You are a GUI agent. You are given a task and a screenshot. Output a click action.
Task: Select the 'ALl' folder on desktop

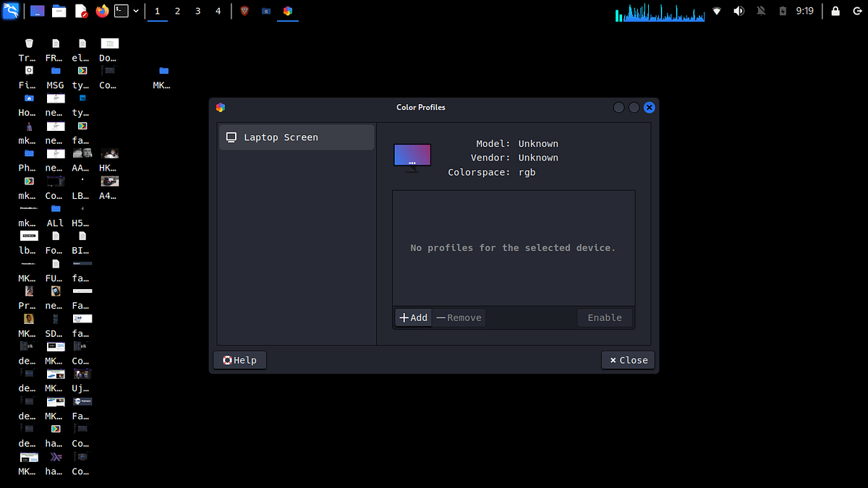click(x=54, y=215)
